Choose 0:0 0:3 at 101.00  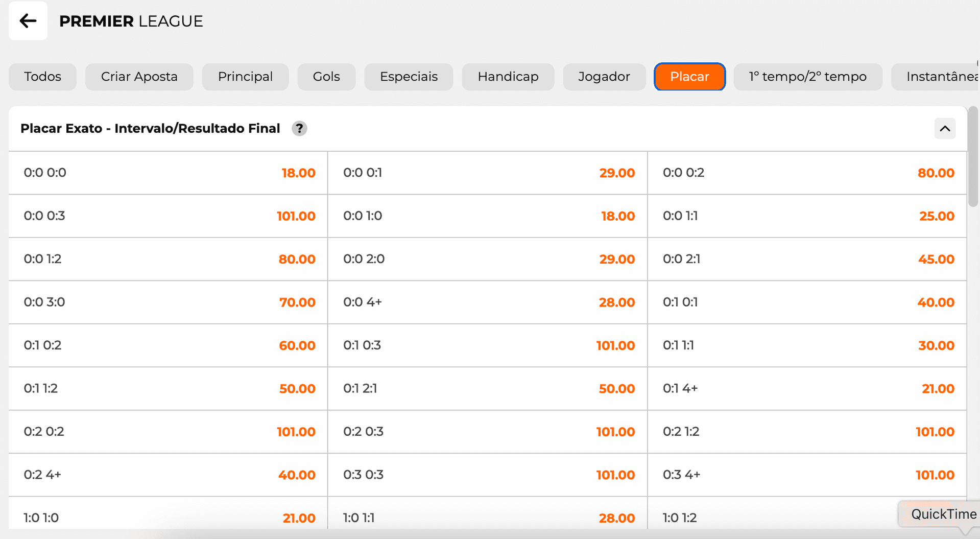(x=168, y=216)
